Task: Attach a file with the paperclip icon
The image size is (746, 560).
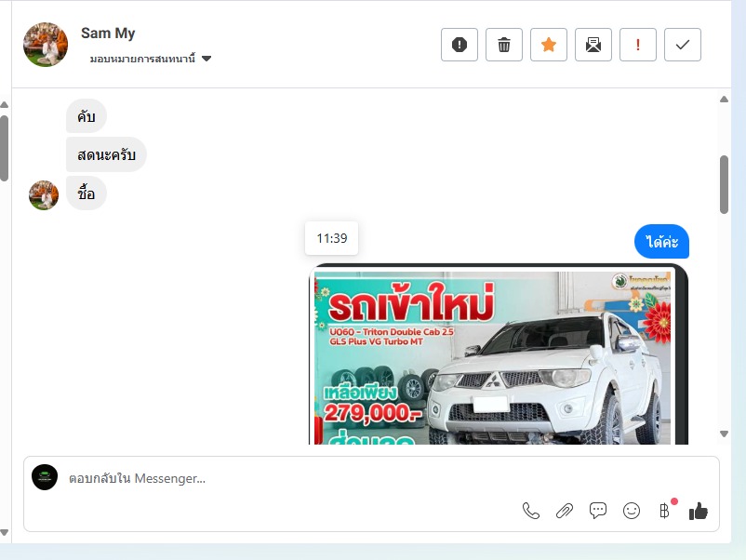Action: (x=565, y=511)
